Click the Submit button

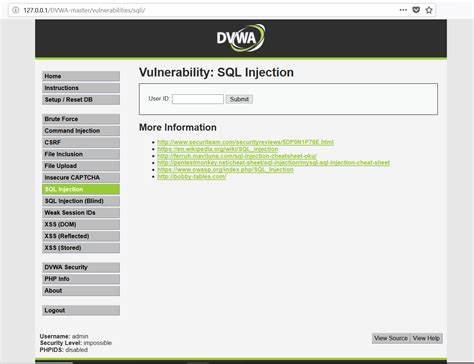click(239, 99)
